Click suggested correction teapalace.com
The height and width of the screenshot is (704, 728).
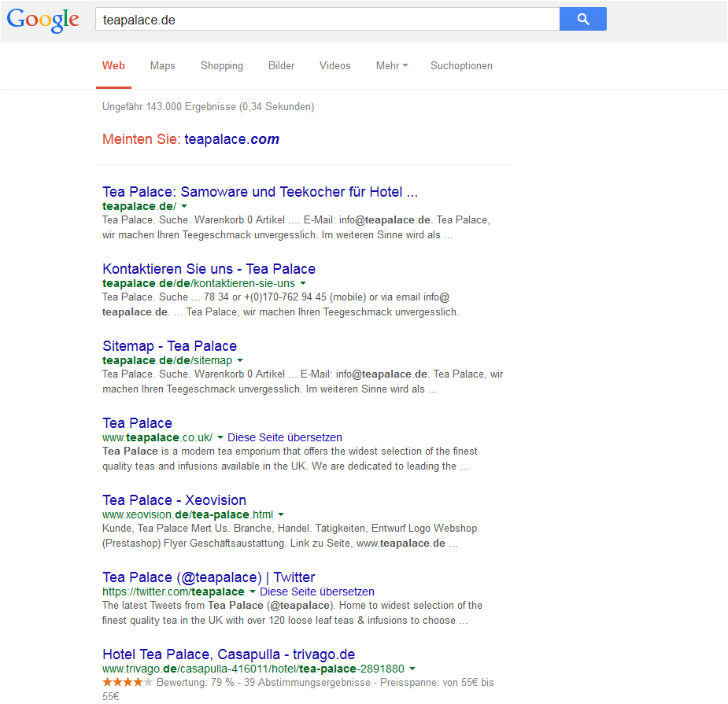[231, 139]
